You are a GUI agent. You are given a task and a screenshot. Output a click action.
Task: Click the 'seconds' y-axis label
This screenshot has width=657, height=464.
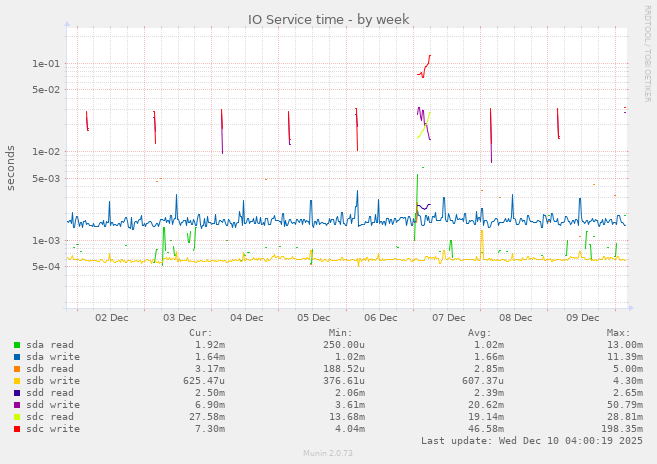tap(10, 168)
